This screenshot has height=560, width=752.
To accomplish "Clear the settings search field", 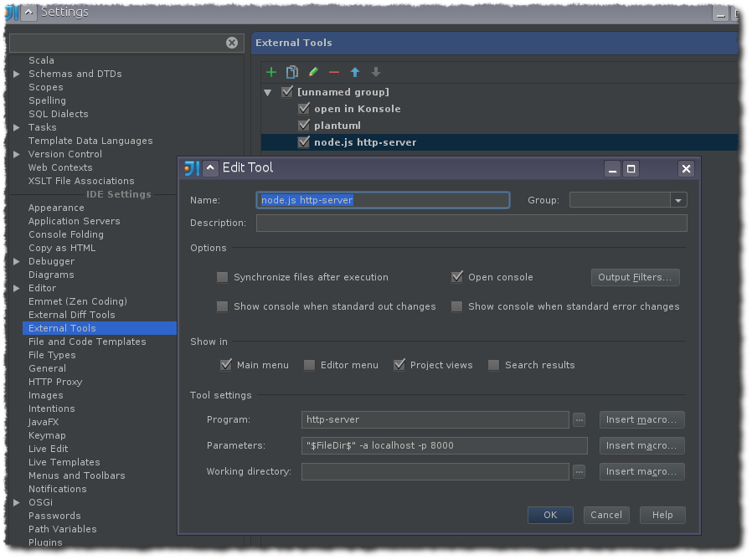I will [x=232, y=43].
